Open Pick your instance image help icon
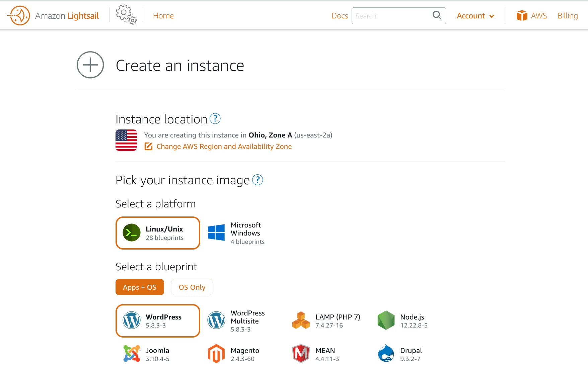 258,180
